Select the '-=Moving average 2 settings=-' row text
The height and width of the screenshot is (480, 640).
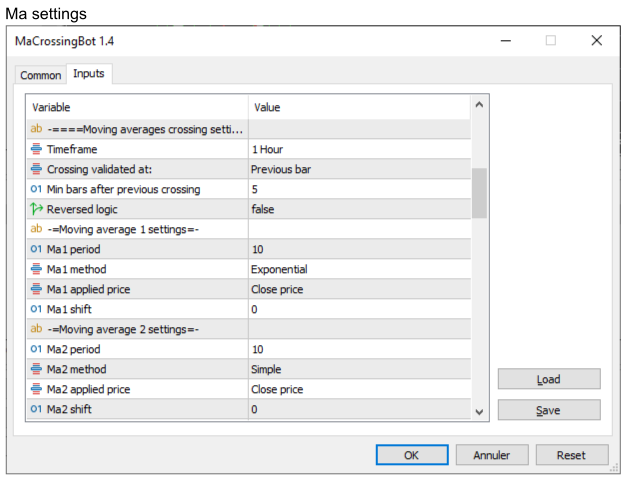tap(123, 329)
